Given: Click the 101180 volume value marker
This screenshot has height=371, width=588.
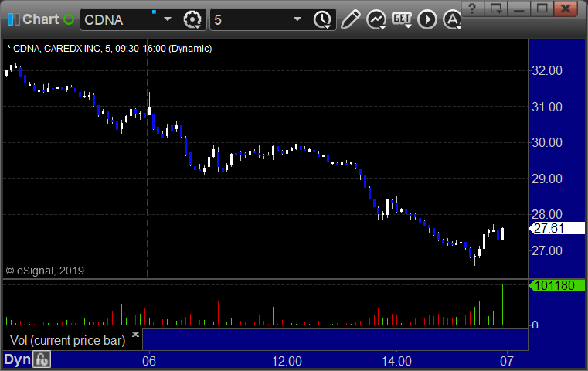Looking at the screenshot, I should coord(556,285).
